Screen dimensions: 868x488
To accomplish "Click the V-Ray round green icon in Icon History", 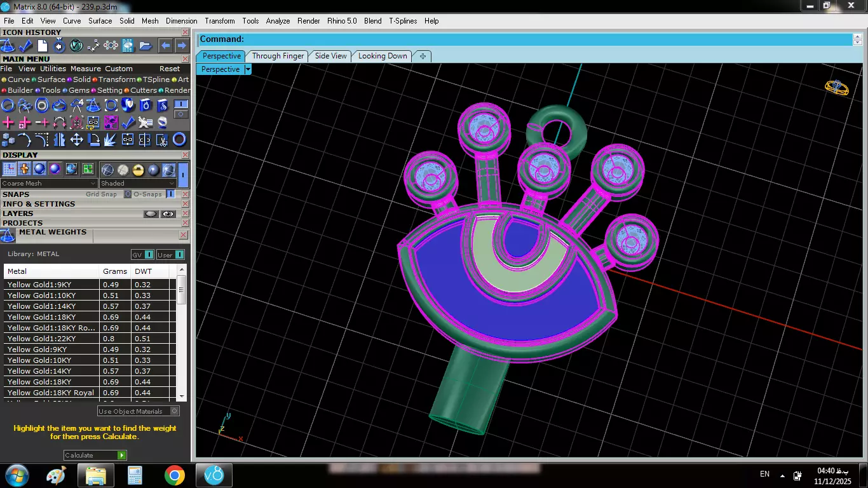I will coord(76,46).
